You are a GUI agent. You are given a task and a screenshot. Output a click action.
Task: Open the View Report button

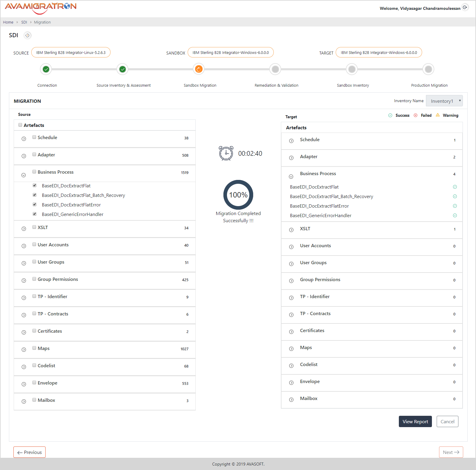[415, 421]
